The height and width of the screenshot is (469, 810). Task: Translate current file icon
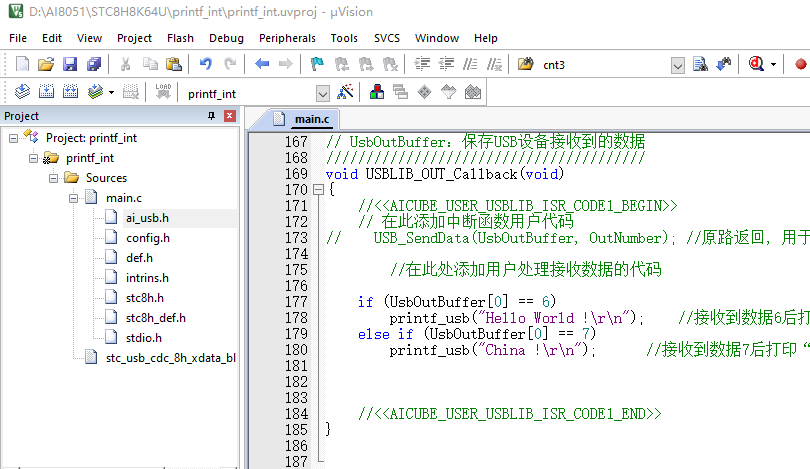click(x=22, y=92)
